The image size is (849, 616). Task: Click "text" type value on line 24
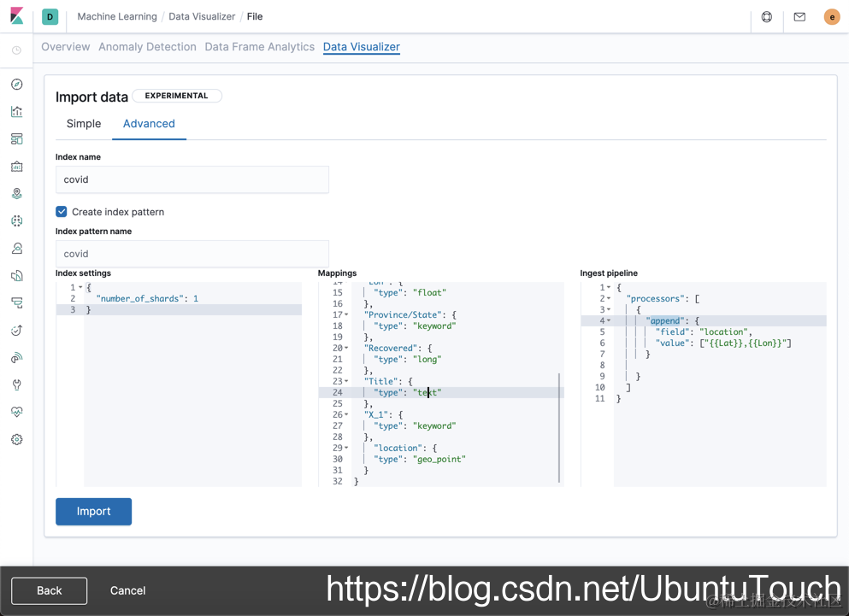(x=427, y=392)
